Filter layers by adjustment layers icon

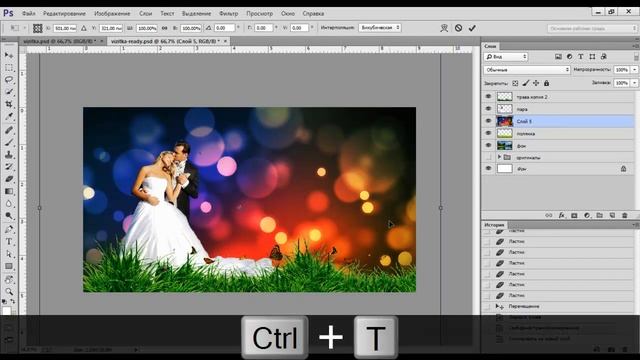click(569, 57)
